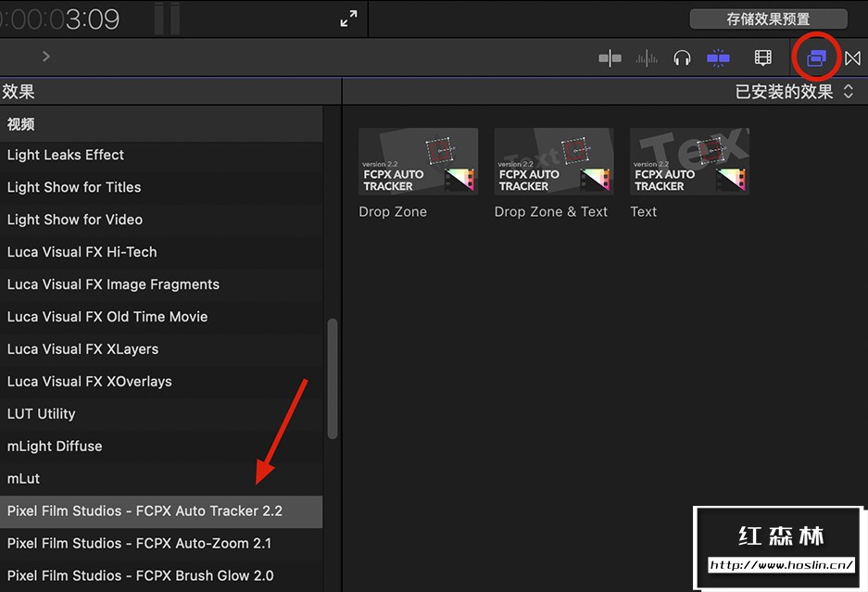Toggle the snapping icon

coord(718,57)
